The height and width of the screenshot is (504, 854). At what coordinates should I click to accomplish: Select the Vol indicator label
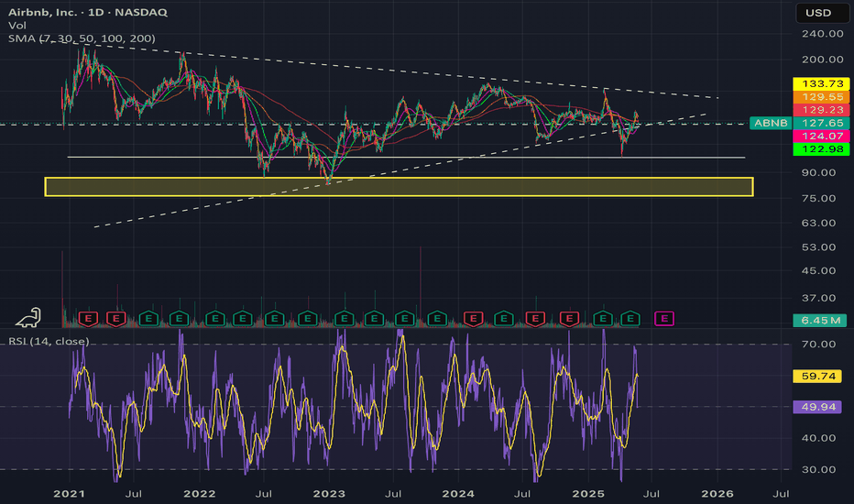point(17,25)
